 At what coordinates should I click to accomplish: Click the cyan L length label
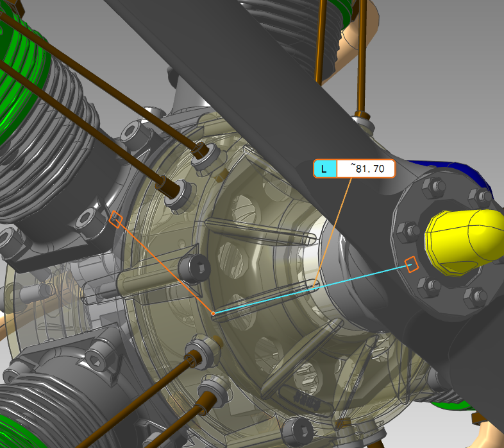click(x=325, y=169)
